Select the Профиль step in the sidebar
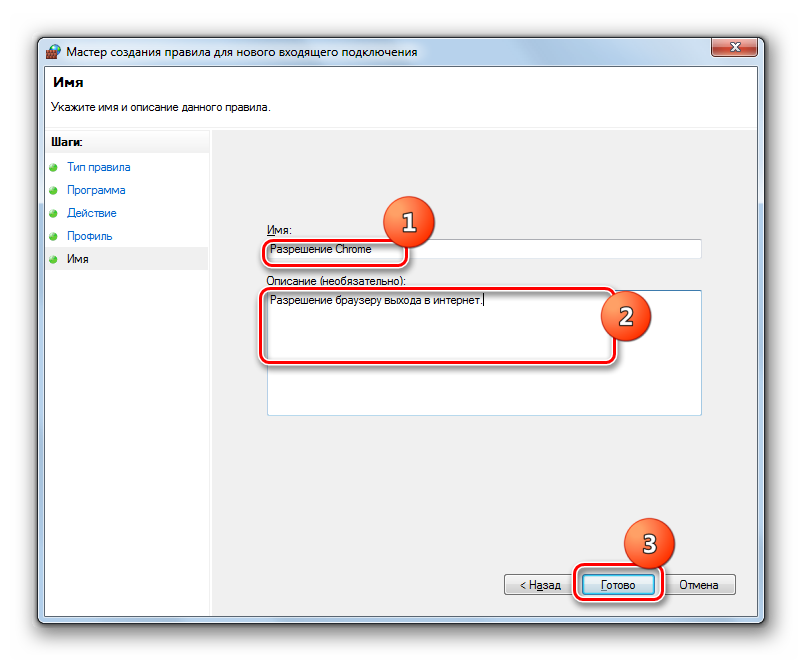 point(89,236)
